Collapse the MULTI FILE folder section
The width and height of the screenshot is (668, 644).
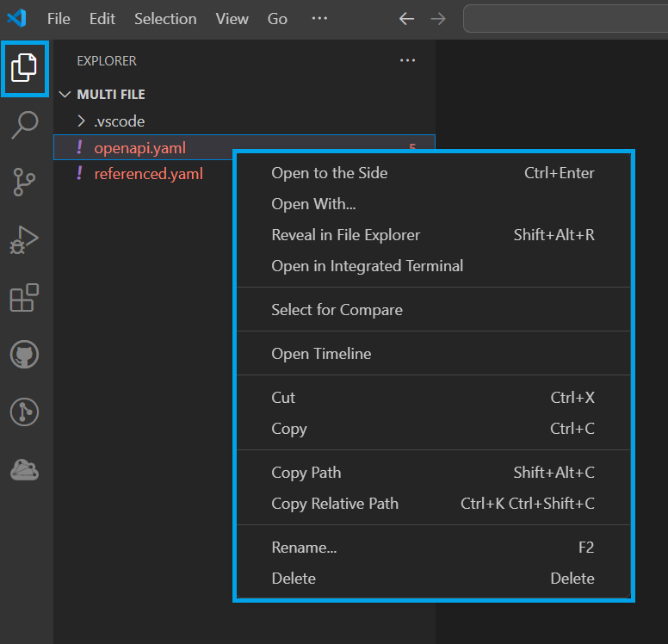244,94
